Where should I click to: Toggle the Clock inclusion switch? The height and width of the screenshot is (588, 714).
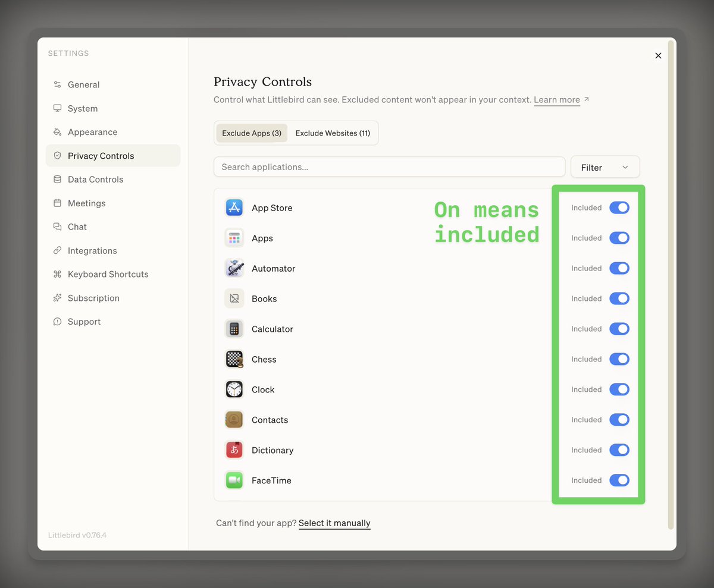pyautogui.click(x=619, y=389)
